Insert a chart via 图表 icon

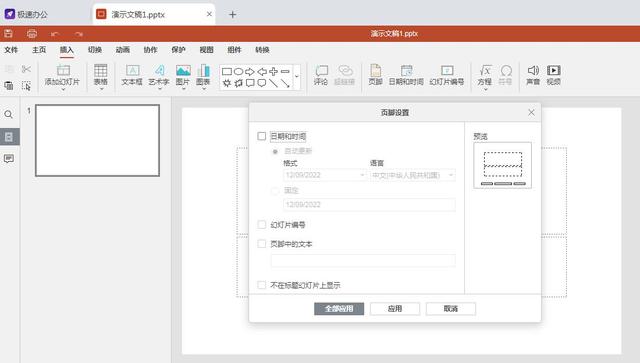point(203,70)
